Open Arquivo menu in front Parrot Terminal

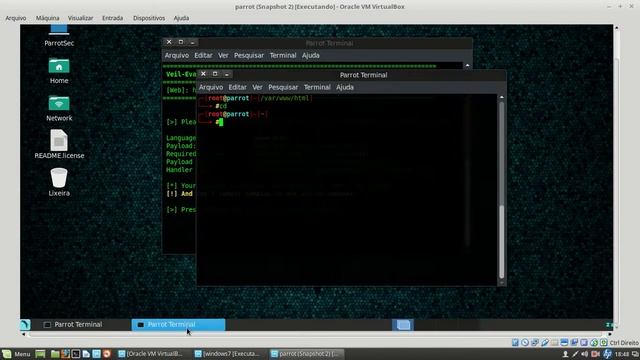[211, 87]
